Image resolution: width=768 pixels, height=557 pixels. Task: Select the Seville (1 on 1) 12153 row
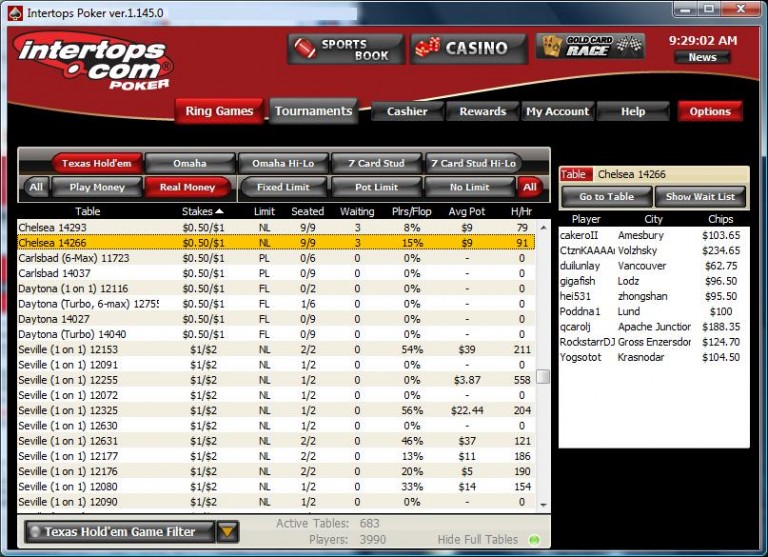(276, 349)
